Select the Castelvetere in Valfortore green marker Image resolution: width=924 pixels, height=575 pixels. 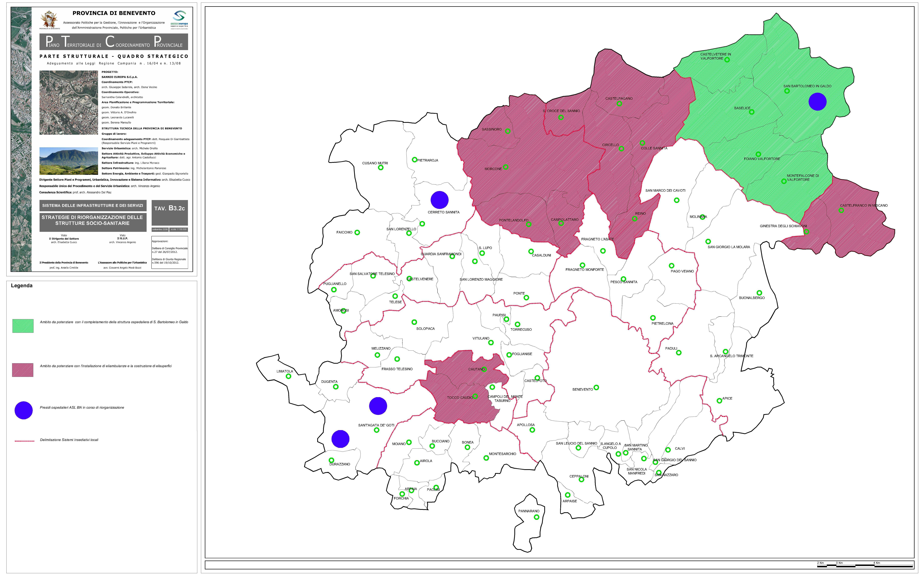tap(727, 60)
